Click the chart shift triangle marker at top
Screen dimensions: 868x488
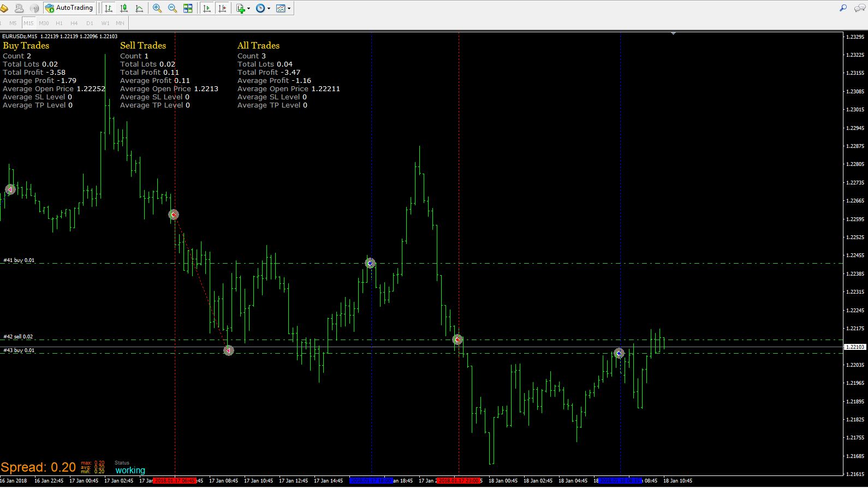point(673,33)
